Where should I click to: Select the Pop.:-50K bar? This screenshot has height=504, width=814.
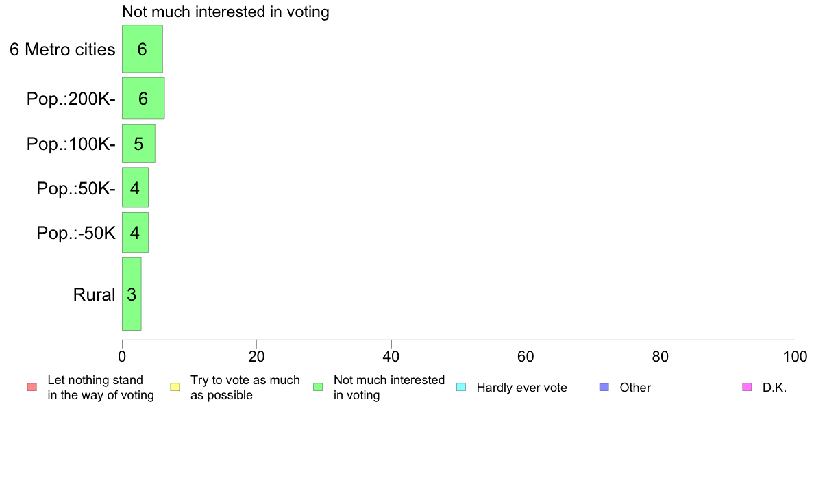tap(135, 233)
